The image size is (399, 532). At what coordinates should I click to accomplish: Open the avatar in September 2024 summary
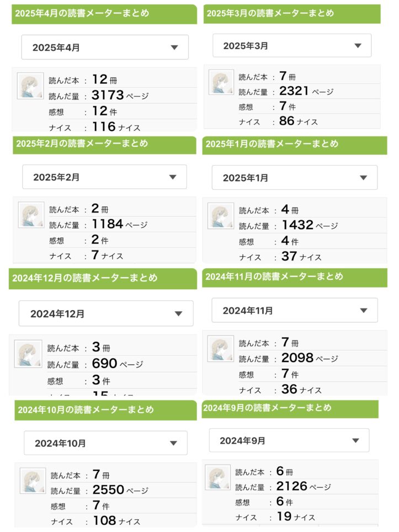[x=218, y=477]
